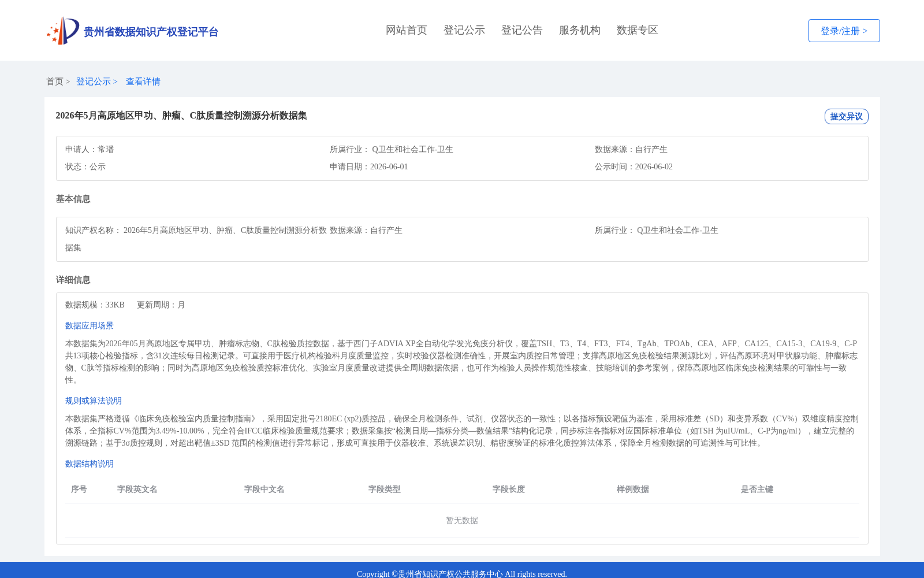The width and height of the screenshot is (924, 578).
Task: Click 数据规模：33KB text
Action: pyautogui.click(x=95, y=305)
